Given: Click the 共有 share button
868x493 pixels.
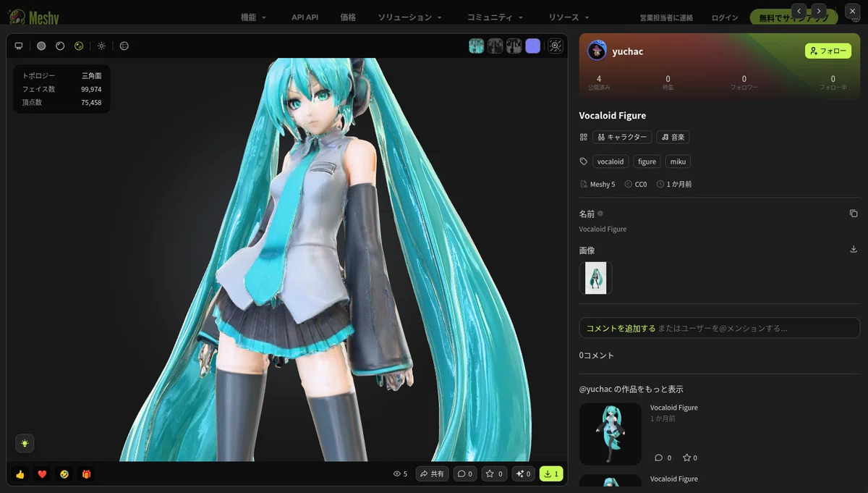Looking at the screenshot, I should point(433,474).
